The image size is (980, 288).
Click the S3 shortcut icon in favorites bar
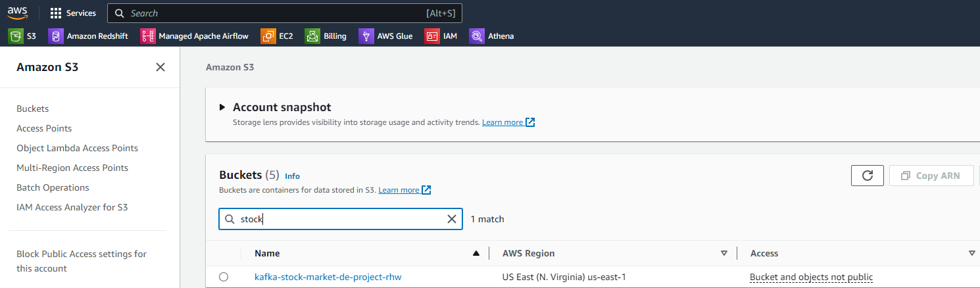(16, 36)
